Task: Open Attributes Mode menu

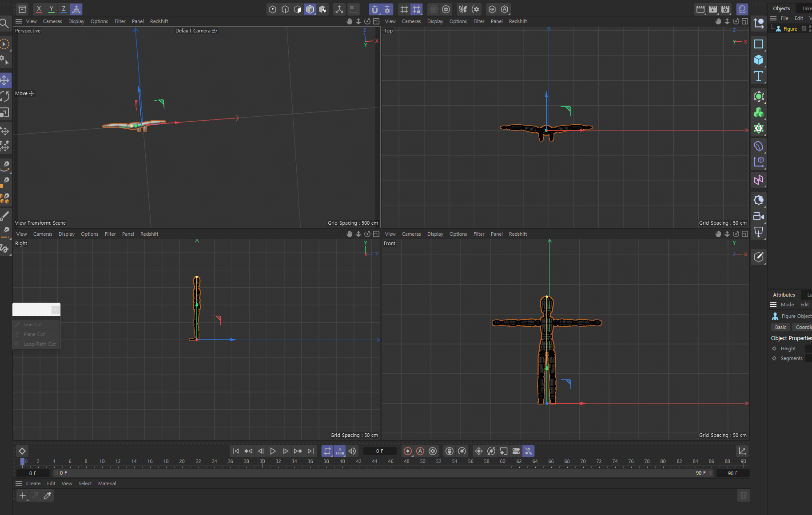Action: [x=787, y=305]
